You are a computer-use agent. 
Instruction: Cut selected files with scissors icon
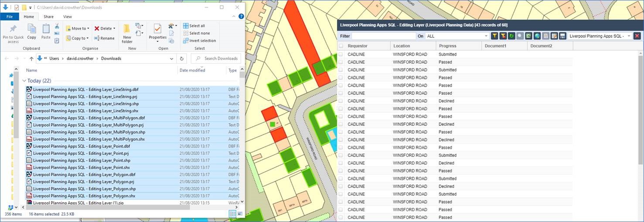[57, 26]
